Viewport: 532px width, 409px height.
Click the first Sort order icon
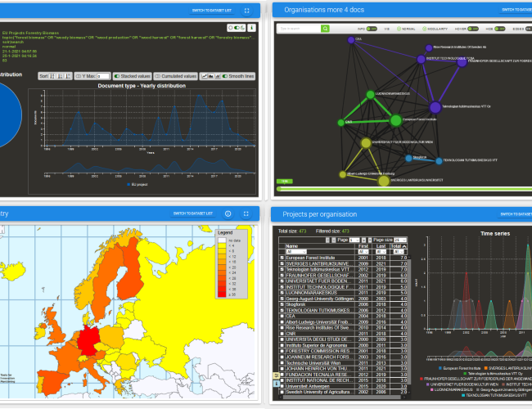pyautogui.click(x=52, y=76)
